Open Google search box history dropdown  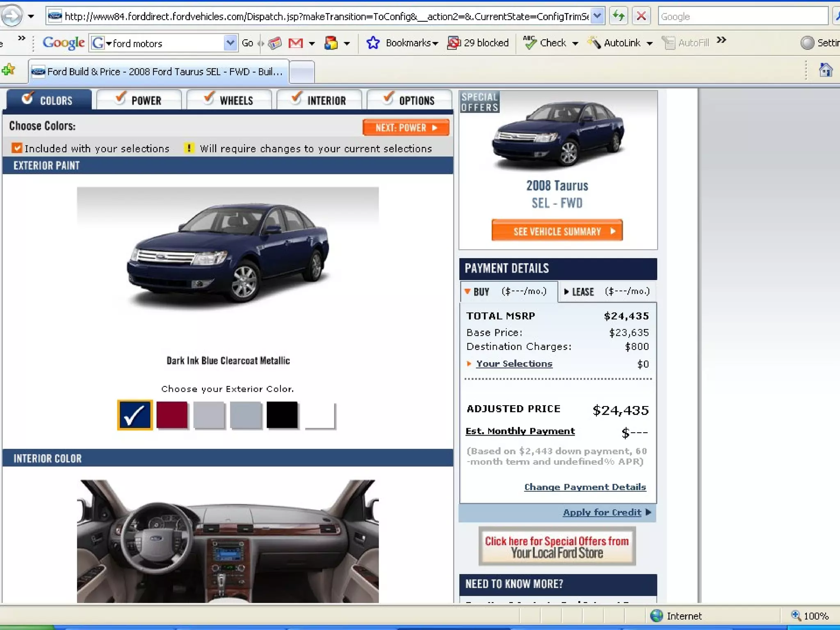click(x=230, y=43)
